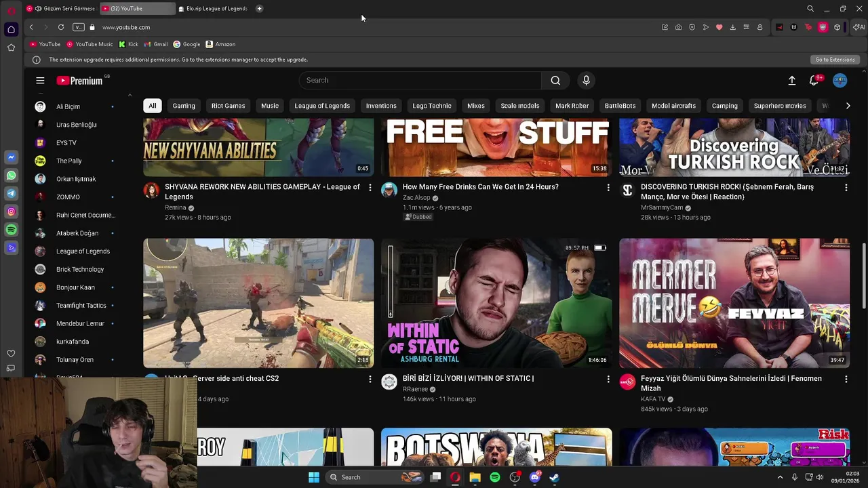868x488 pixels.
Task: Open the ad blocker shield icon
Action: pos(692,27)
